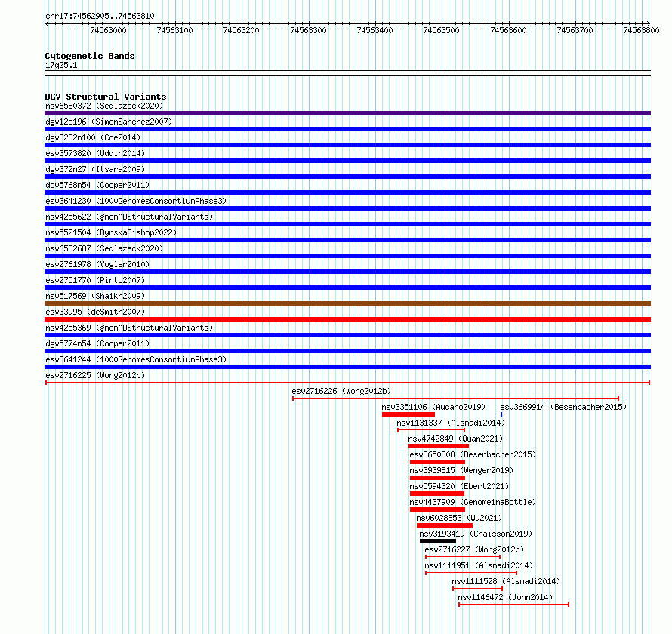
Task: Click the red bar under nsv3351106
Action: coord(408,414)
